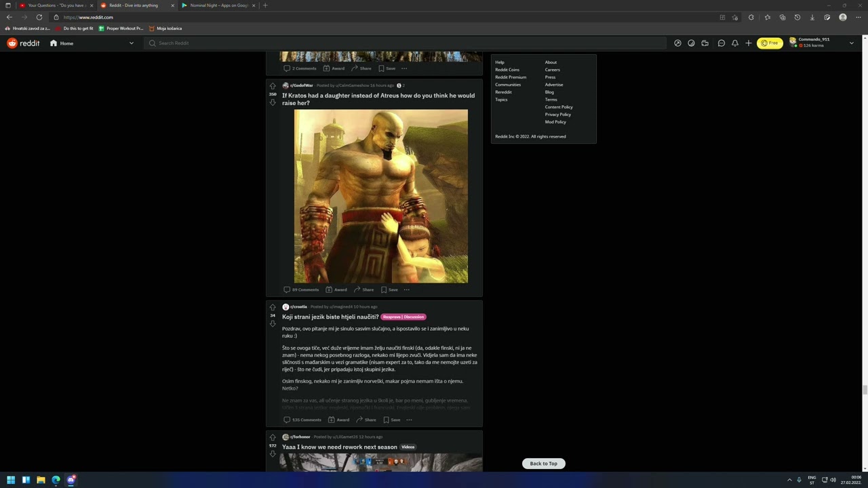The width and height of the screenshot is (868, 488).
Task: Open the r/forhonor subreddit link
Action: pyautogui.click(x=300, y=436)
